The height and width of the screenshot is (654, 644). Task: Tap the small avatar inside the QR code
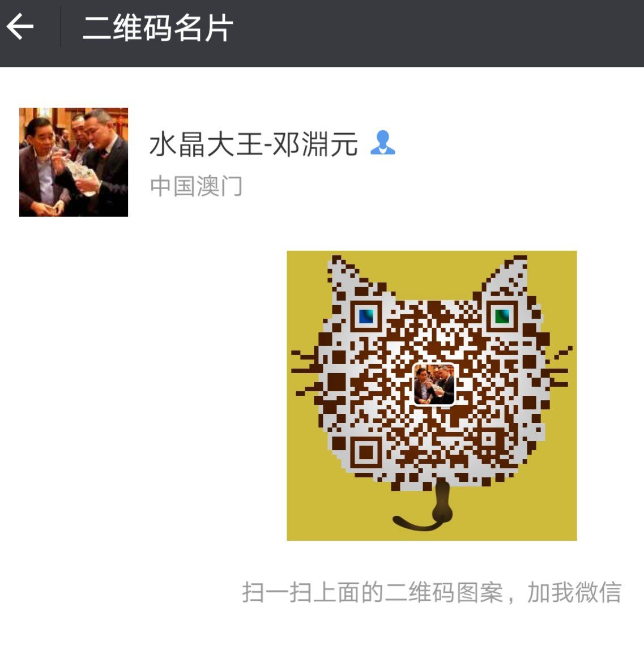coord(433,384)
